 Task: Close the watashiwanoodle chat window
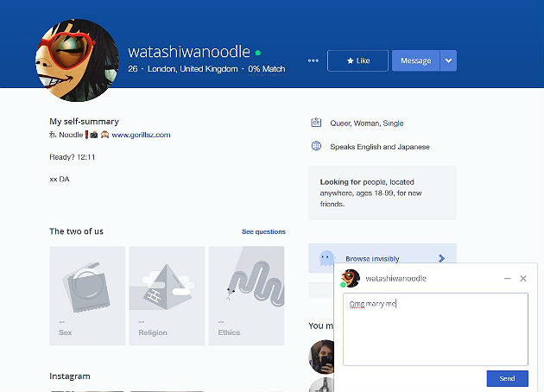click(x=523, y=279)
